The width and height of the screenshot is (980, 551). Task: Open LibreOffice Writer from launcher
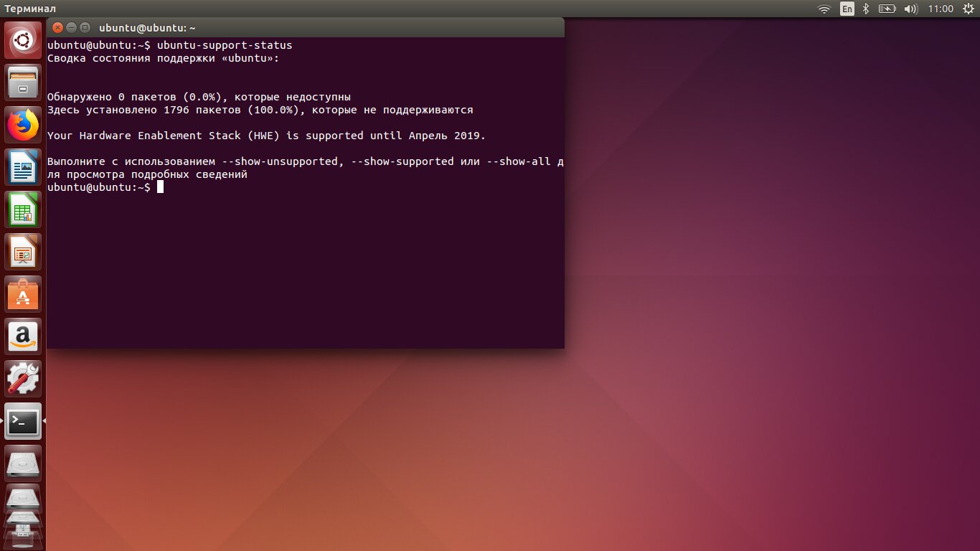pos(24,168)
